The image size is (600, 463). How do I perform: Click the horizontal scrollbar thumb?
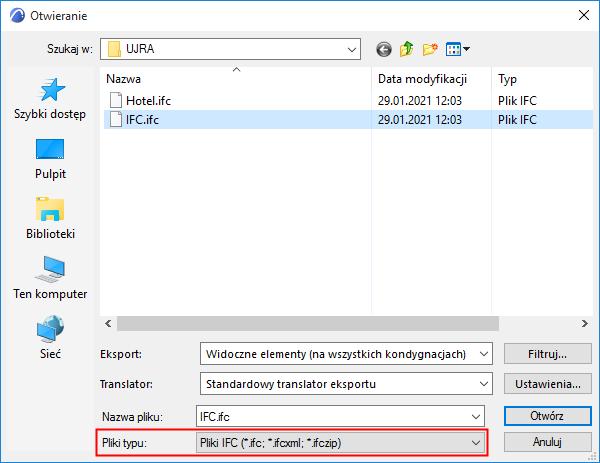tap(308, 324)
